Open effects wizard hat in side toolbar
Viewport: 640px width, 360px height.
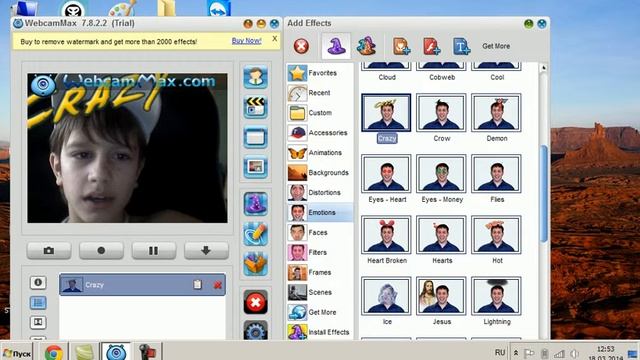point(256,204)
